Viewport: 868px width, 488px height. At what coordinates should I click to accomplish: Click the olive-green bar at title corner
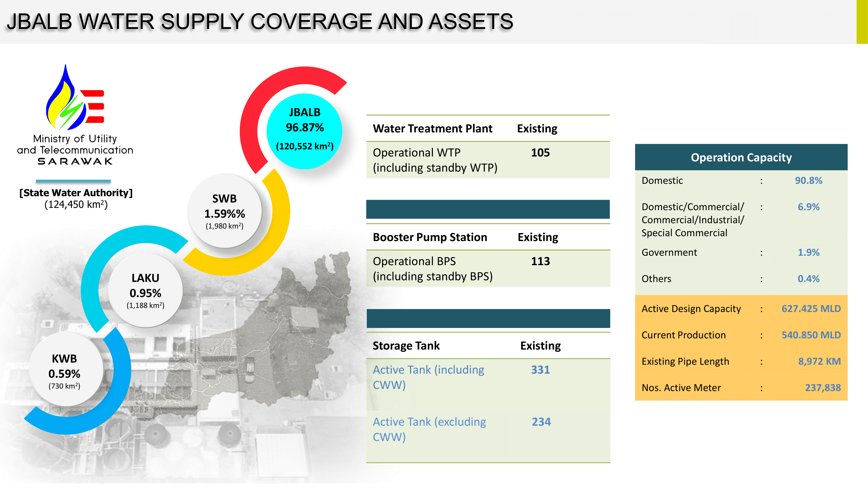coord(862,22)
